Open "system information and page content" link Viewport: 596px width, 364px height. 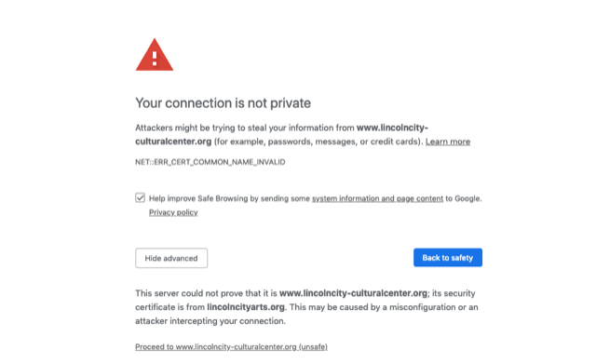[x=377, y=198]
